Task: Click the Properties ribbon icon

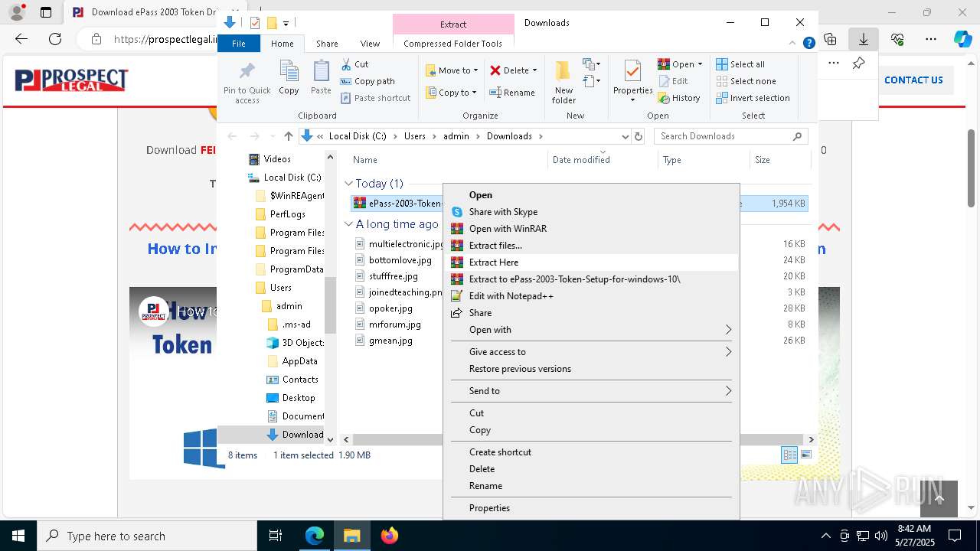Action: click(x=632, y=82)
